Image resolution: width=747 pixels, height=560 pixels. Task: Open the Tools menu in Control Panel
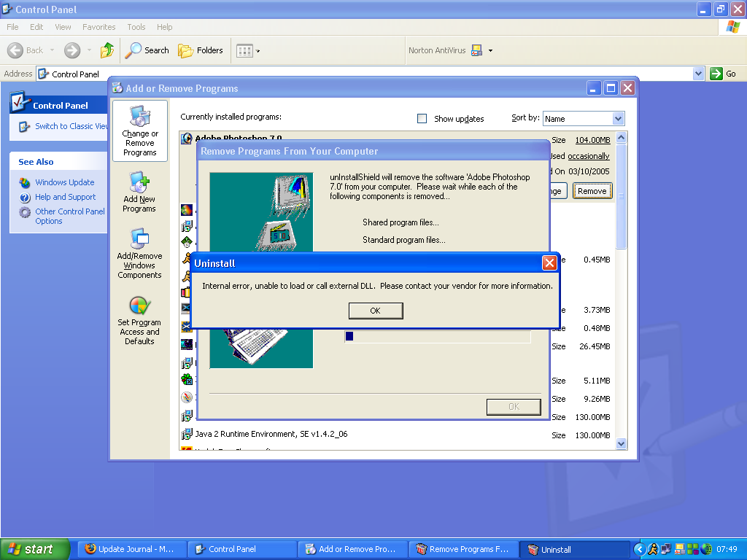[x=136, y=27]
